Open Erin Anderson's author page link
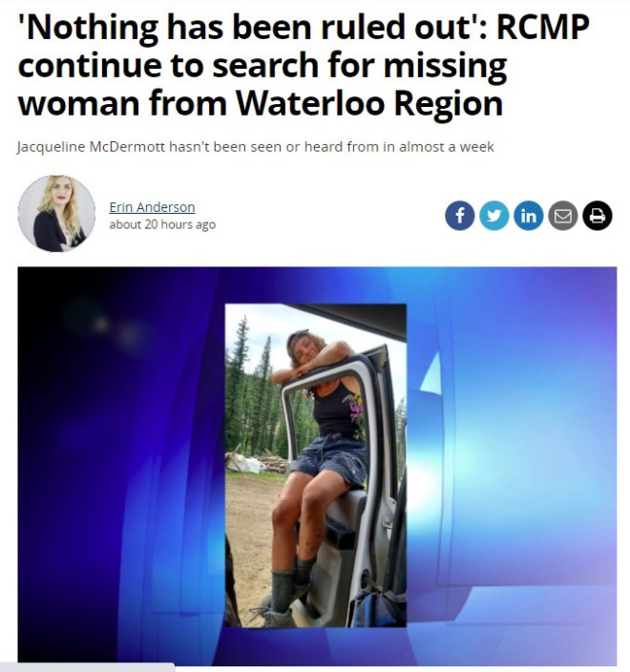The height and width of the screenshot is (672, 630). click(152, 207)
